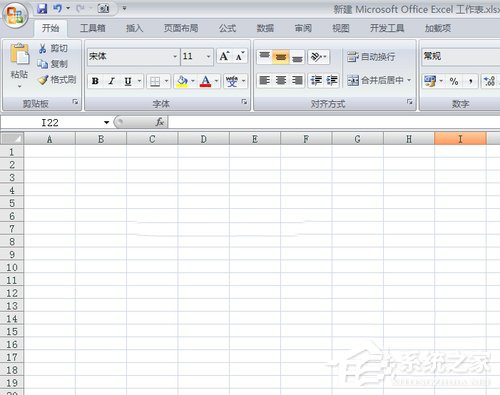Image resolution: width=500 pixels, height=395 pixels.
Task: Apply cell borders icon
Action: click(x=155, y=81)
